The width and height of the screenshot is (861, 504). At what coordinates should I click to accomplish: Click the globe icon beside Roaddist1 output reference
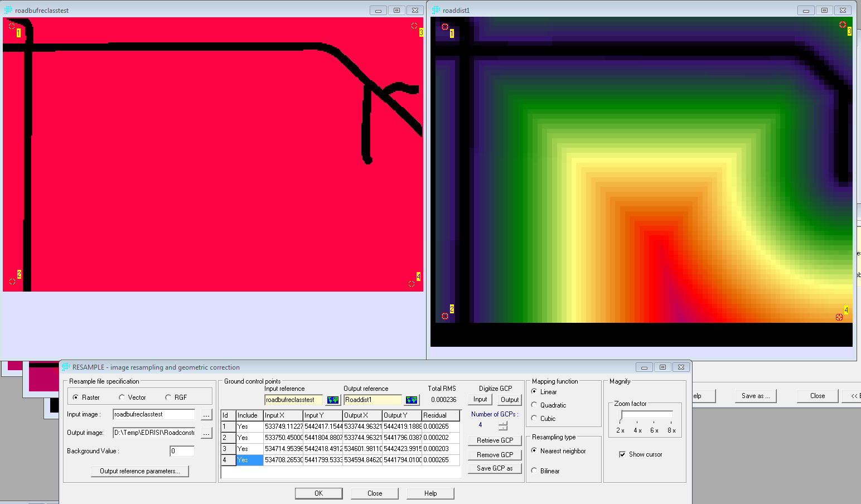click(411, 400)
